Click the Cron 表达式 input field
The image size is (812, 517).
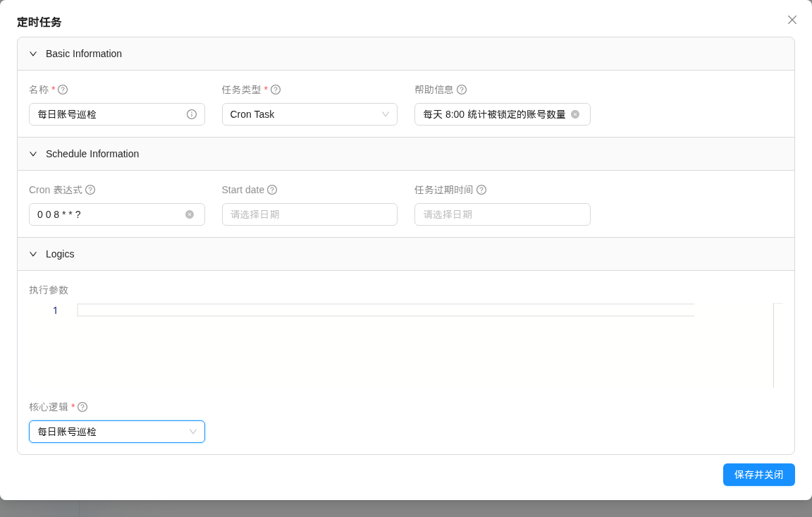(117, 214)
